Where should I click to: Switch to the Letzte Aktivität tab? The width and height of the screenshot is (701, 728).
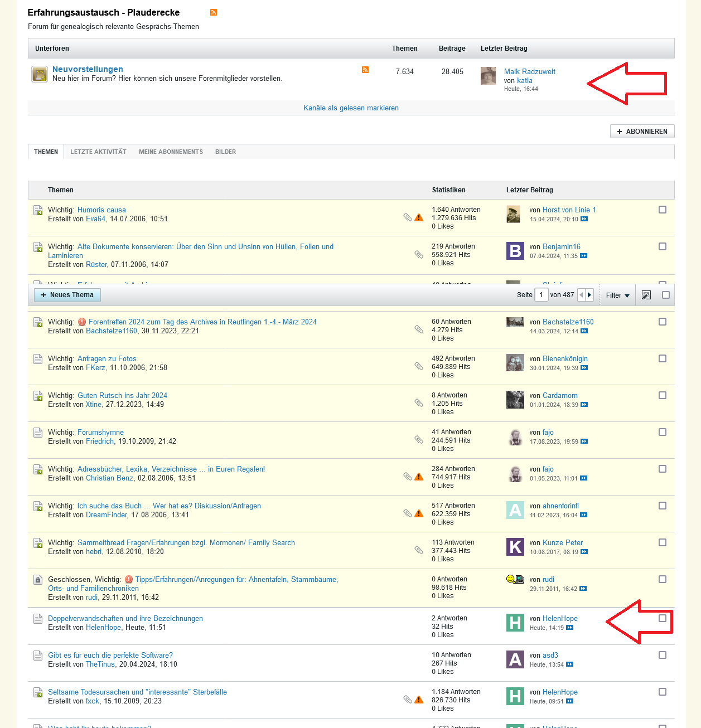pyautogui.click(x=98, y=152)
